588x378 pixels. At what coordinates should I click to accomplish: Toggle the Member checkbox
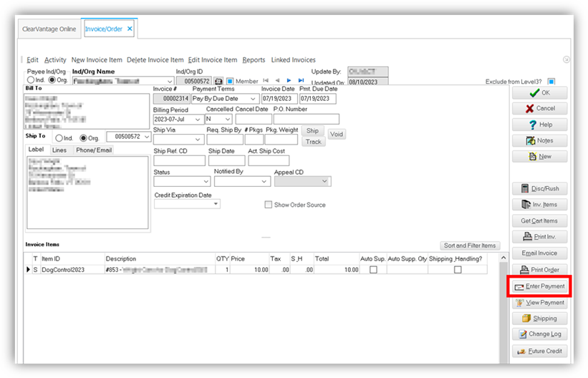[x=230, y=81]
